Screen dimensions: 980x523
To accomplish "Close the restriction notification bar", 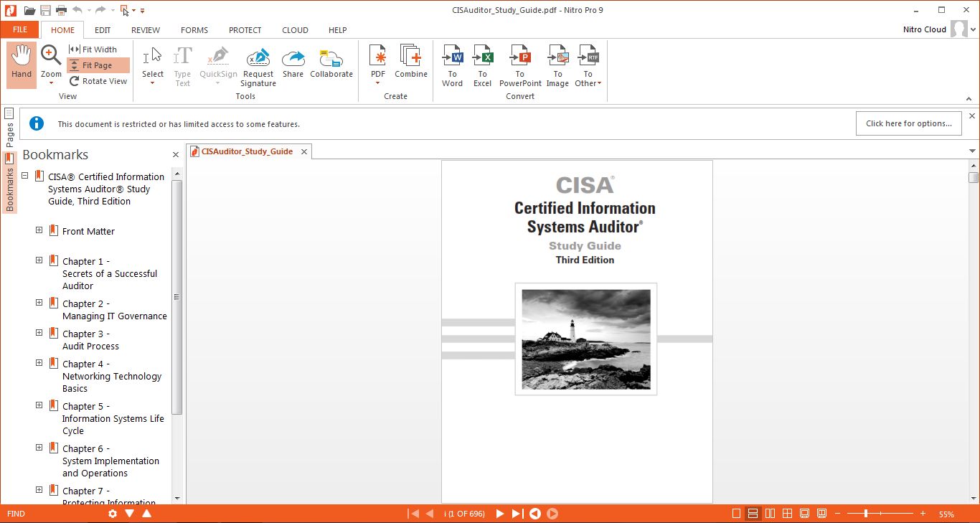I will point(972,116).
